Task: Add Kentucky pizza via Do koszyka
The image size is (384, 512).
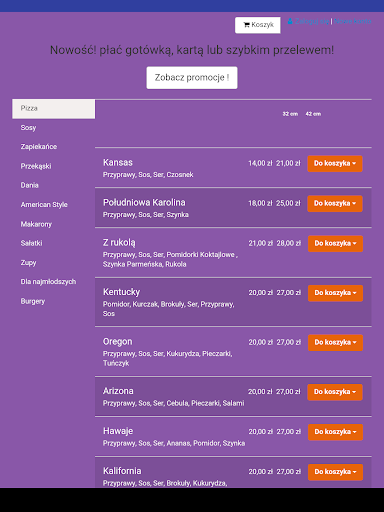Action: point(335,293)
